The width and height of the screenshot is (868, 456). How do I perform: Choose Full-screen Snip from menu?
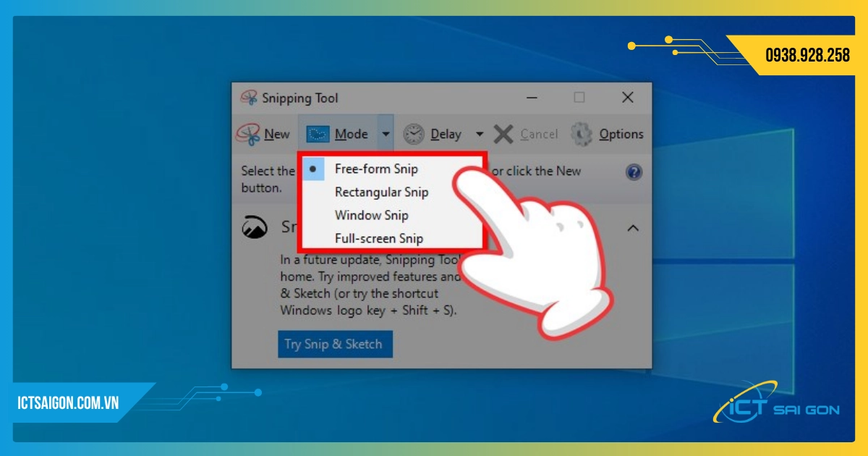coord(391,238)
